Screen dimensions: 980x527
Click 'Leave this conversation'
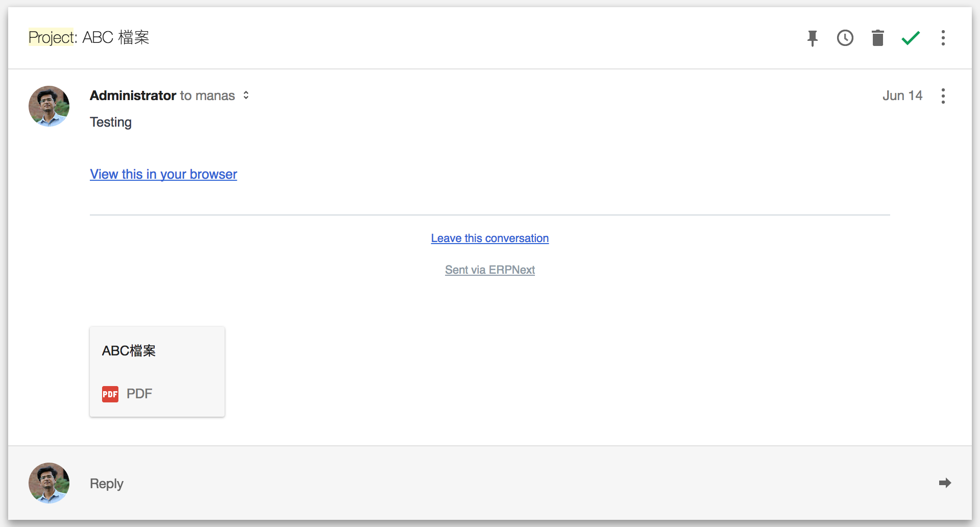(x=489, y=238)
